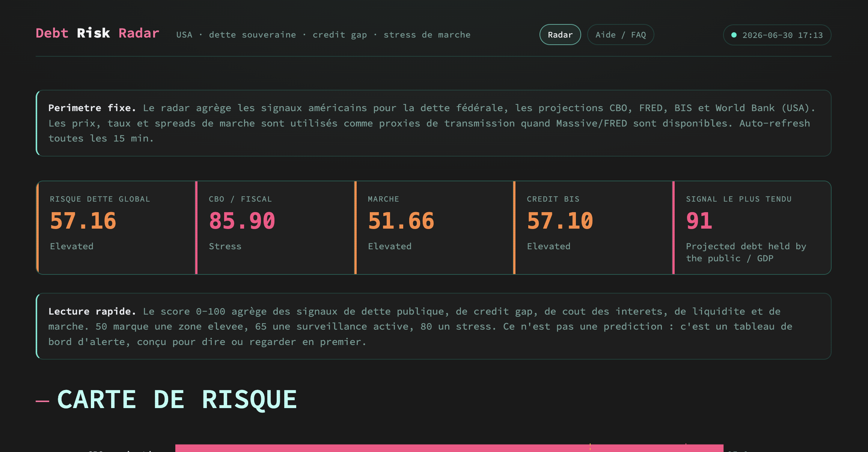This screenshot has height=452, width=868.
Task: Click the pink risk bar in Carte de Risque
Action: pos(449,448)
